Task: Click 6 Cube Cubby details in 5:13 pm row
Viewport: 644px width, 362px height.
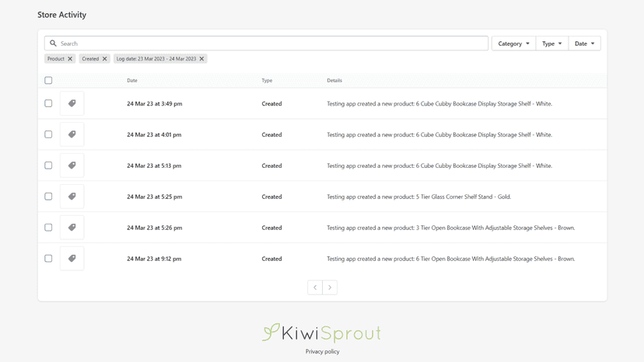Action: tap(439, 165)
